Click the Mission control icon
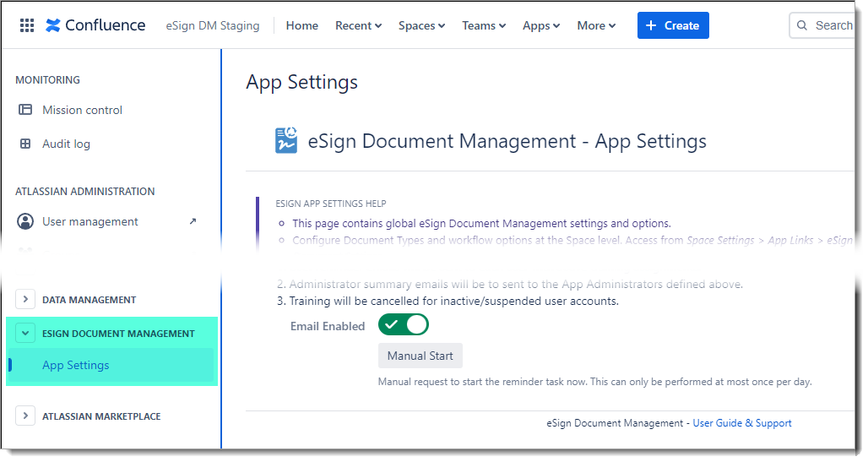Screen dimensions: 868x462 pyautogui.click(x=25, y=110)
